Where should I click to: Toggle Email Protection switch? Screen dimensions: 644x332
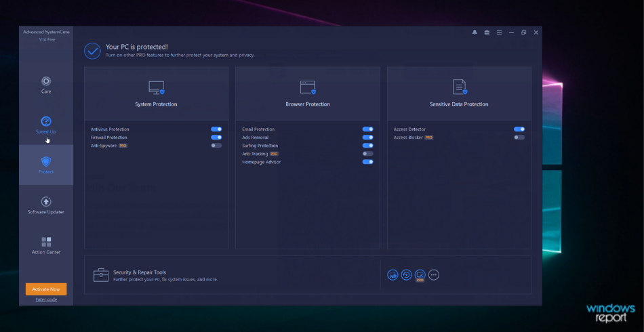tap(367, 129)
